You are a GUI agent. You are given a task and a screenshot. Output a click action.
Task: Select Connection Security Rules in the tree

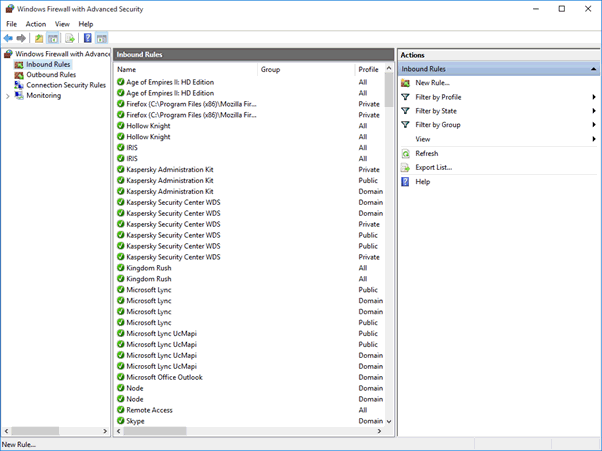(66, 85)
